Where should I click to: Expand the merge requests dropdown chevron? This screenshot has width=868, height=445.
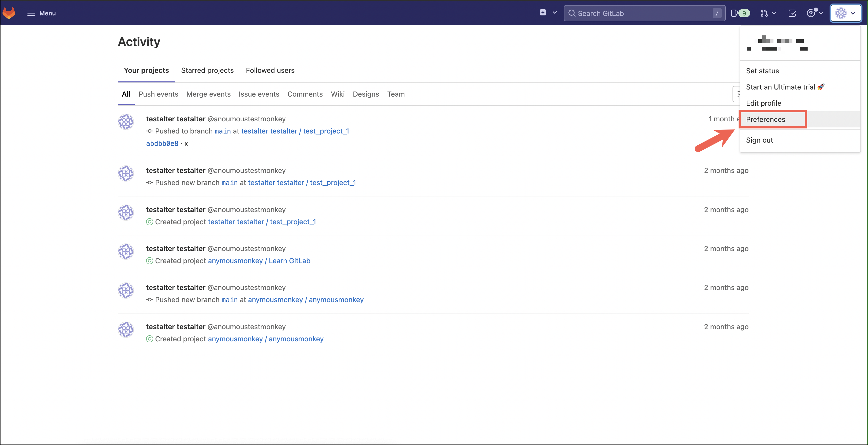tap(774, 13)
